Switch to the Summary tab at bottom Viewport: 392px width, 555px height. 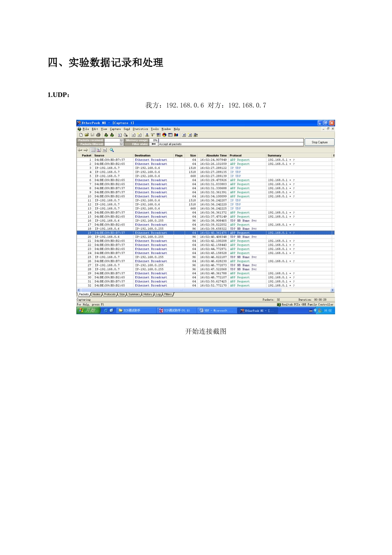tap(134, 294)
